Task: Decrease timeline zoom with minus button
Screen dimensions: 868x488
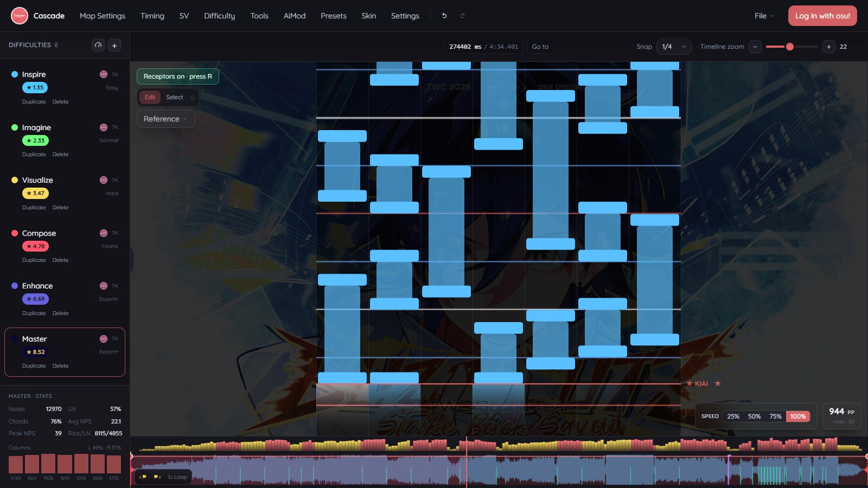Action: pos(755,47)
